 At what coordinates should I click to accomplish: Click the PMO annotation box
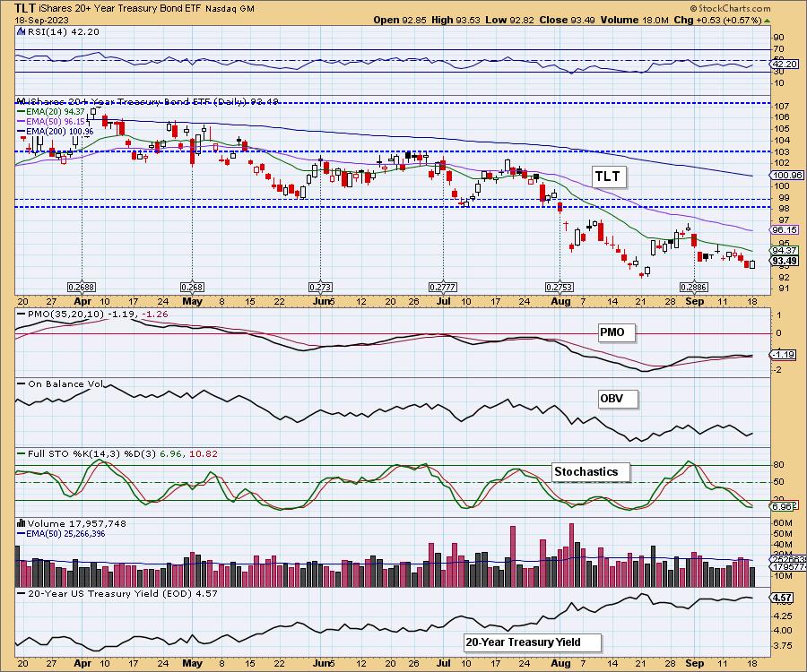616,332
